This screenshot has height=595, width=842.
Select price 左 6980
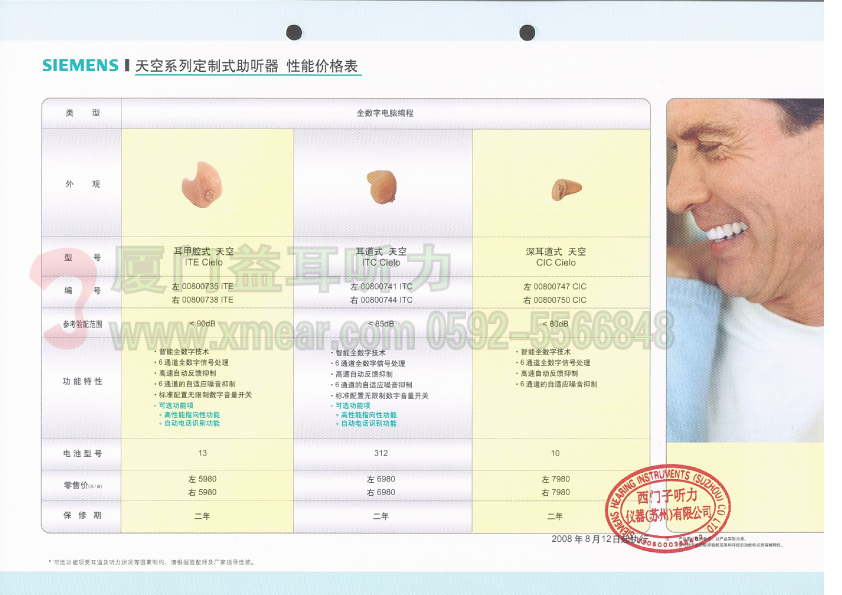click(x=381, y=479)
